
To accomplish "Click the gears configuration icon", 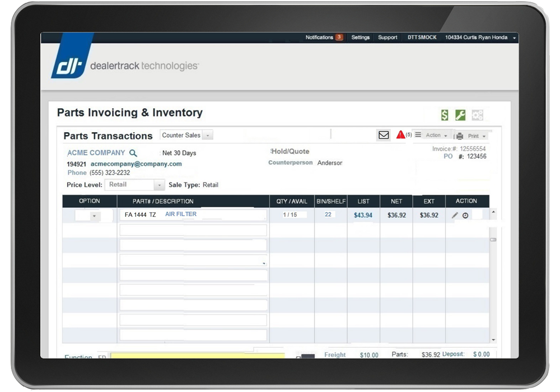I will pyautogui.click(x=477, y=114).
